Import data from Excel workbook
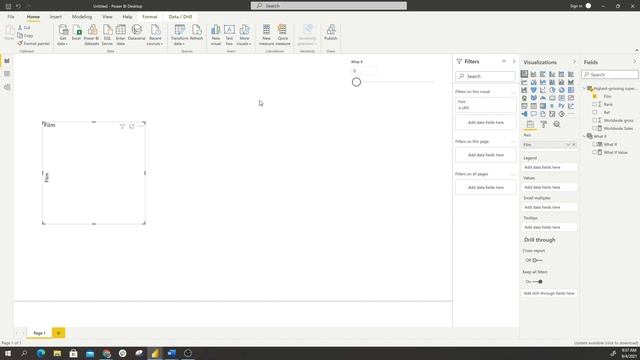 pyautogui.click(x=76, y=33)
